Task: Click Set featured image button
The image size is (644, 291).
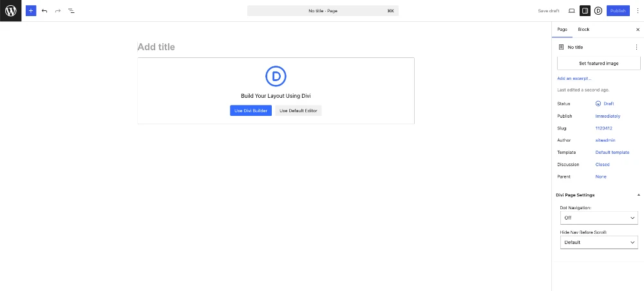Action: tap(598, 63)
